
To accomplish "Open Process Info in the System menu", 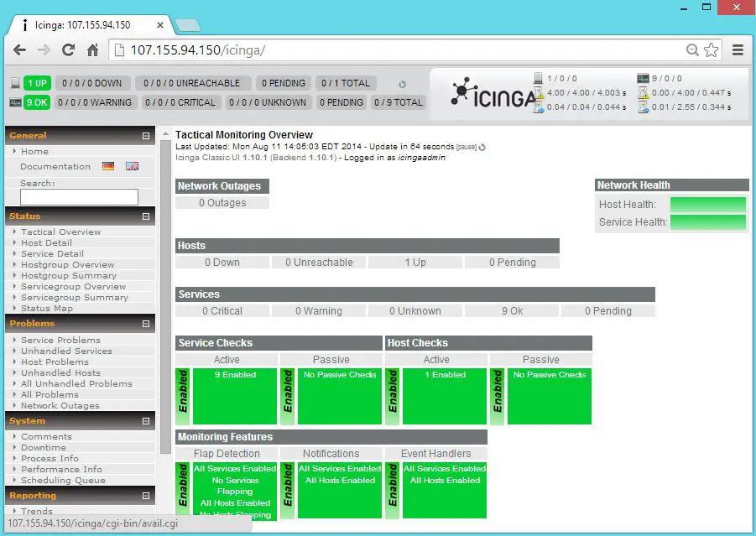I will (50, 458).
